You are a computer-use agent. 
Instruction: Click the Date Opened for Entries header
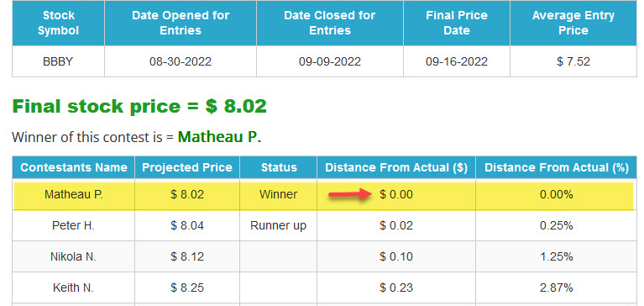tap(181, 23)
